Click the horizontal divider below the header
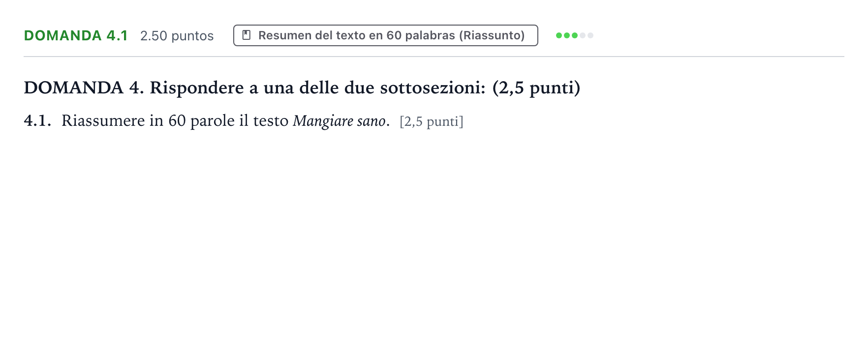The image size is (868, 354). point(434,57)
